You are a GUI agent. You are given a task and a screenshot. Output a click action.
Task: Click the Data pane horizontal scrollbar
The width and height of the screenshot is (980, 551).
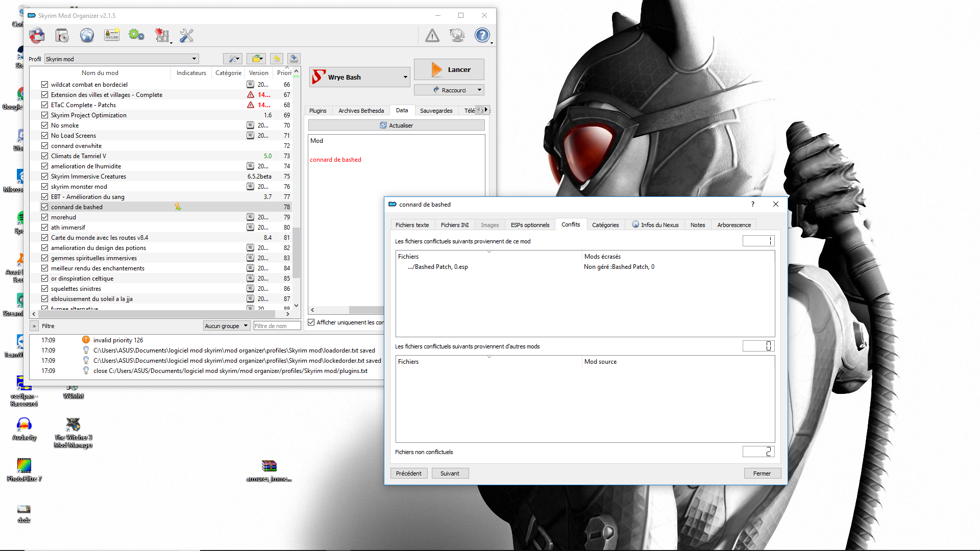(366, 310)
